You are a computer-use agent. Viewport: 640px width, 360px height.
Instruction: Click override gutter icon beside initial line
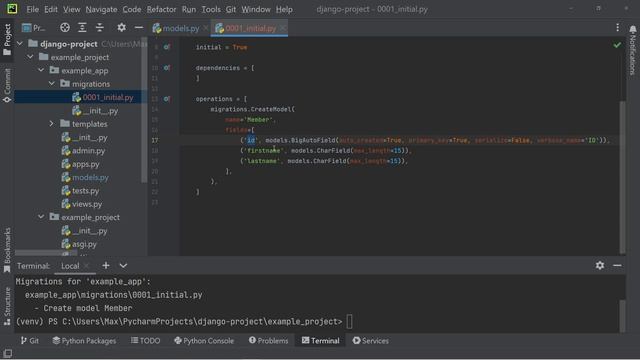coord(167,47)
